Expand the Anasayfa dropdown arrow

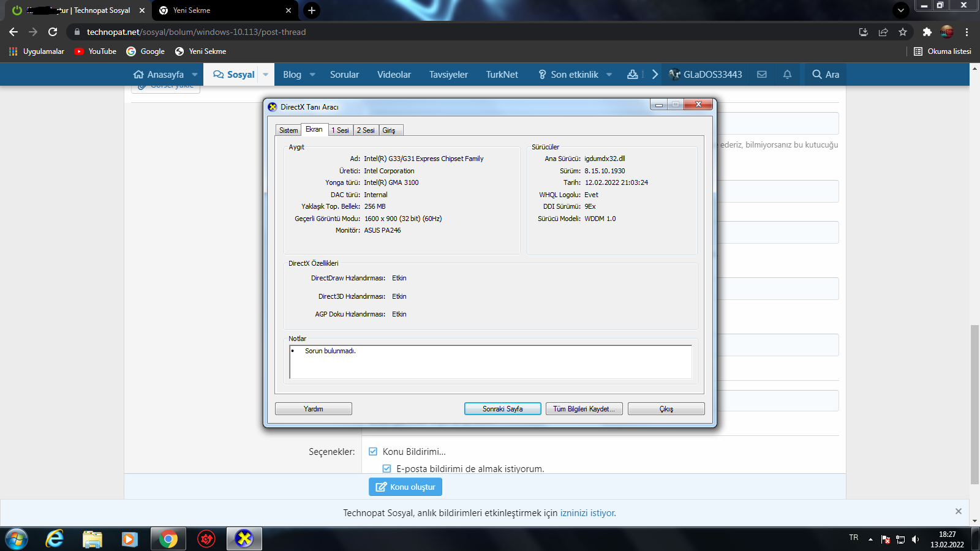click(195, 74)
